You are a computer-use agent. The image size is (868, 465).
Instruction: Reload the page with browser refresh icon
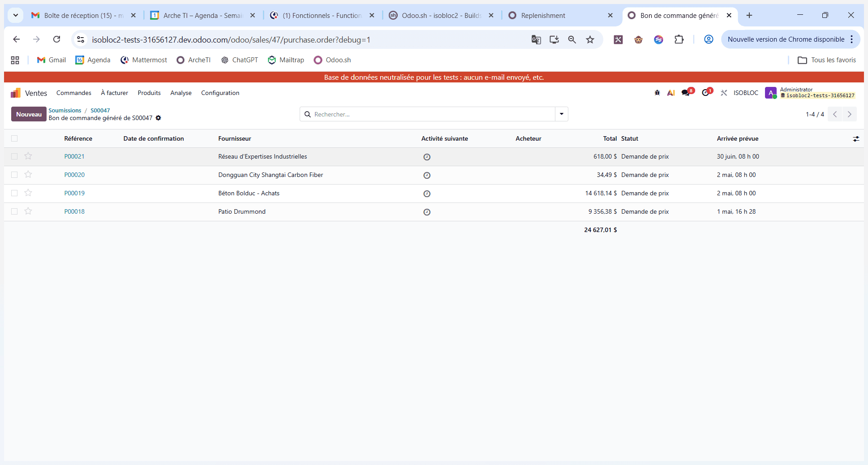(x=56, y=39)
